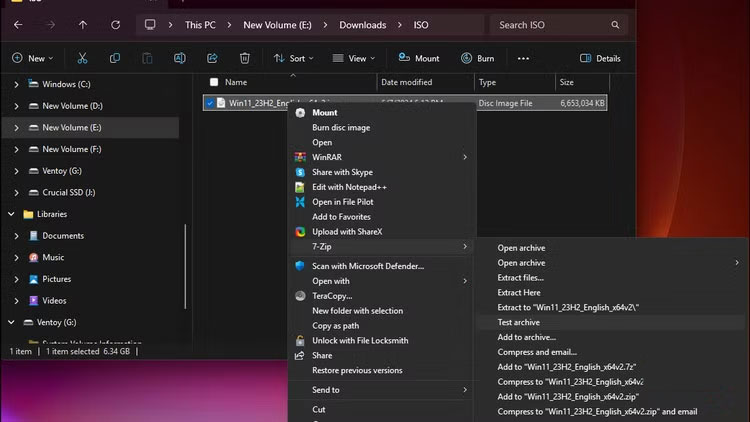Screen dimensions: 750x422
Task: Click the Cut scissors icon in toolbar
Action: coord(82,58)
